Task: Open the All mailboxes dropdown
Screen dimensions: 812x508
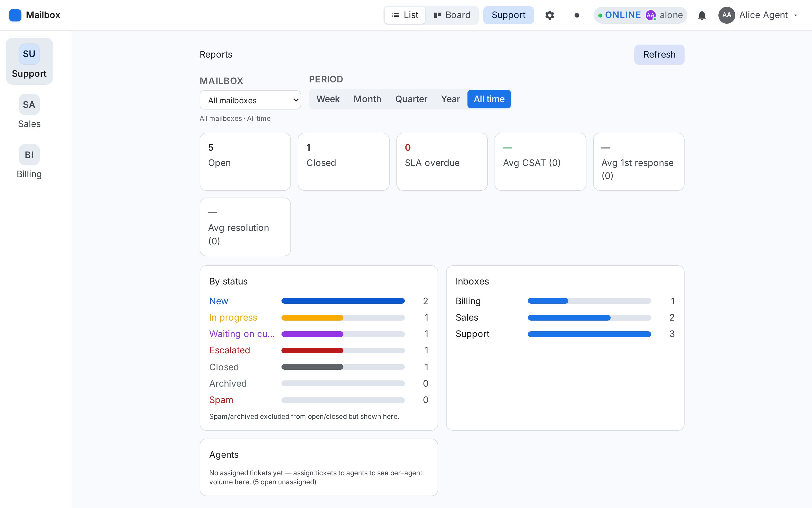Action: (x=250, y=100)
